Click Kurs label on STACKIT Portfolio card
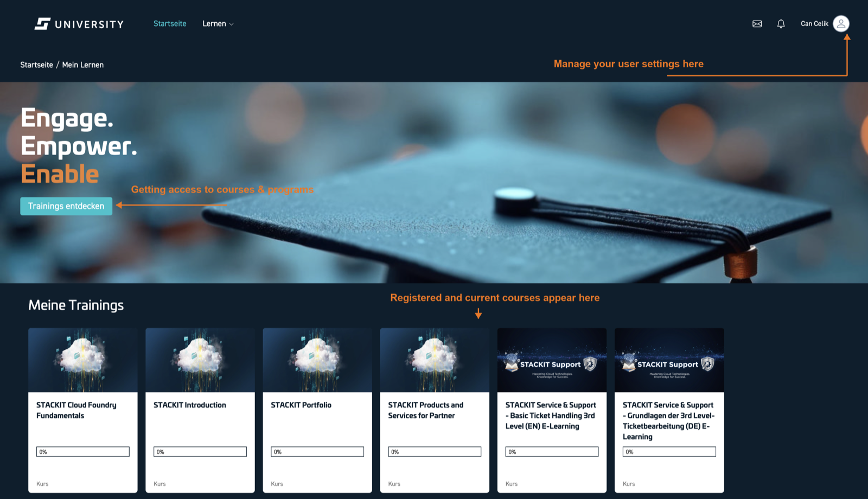The width and height of the screenshot is (868, 499). (x=277, y=484)
